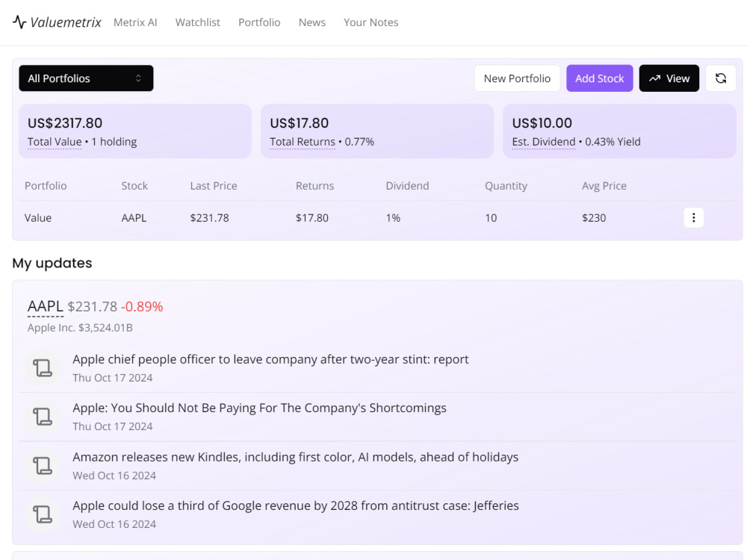Click the 1 holding text

(x=114, y=142)
